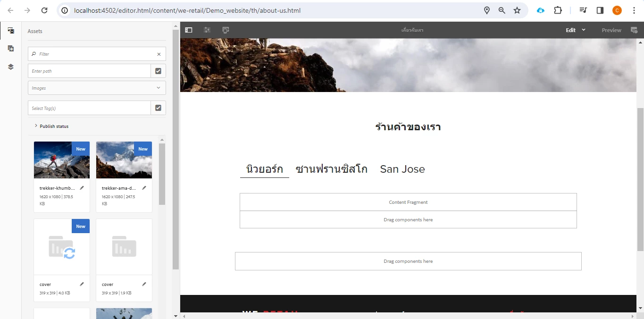
Task: View site information icon in address bar
Action: point(65,10)
